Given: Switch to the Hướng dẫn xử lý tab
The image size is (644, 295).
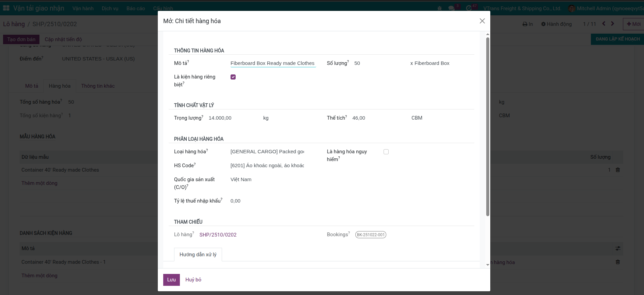Looking at the screenshot, I should pyautogui.click(x=198, y=255).
